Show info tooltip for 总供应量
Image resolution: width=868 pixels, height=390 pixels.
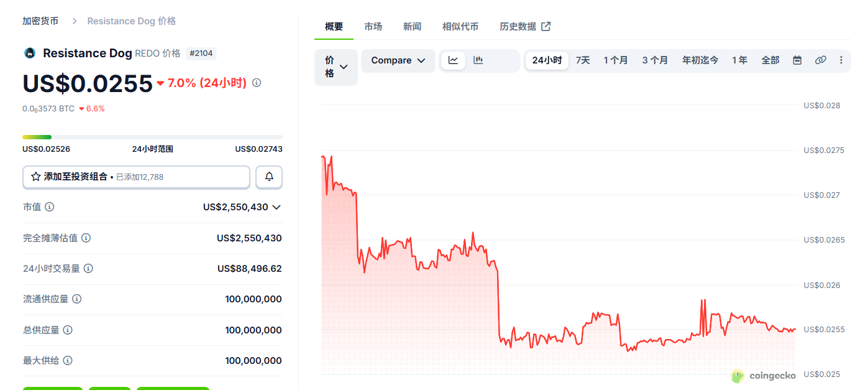coord(68,330)
